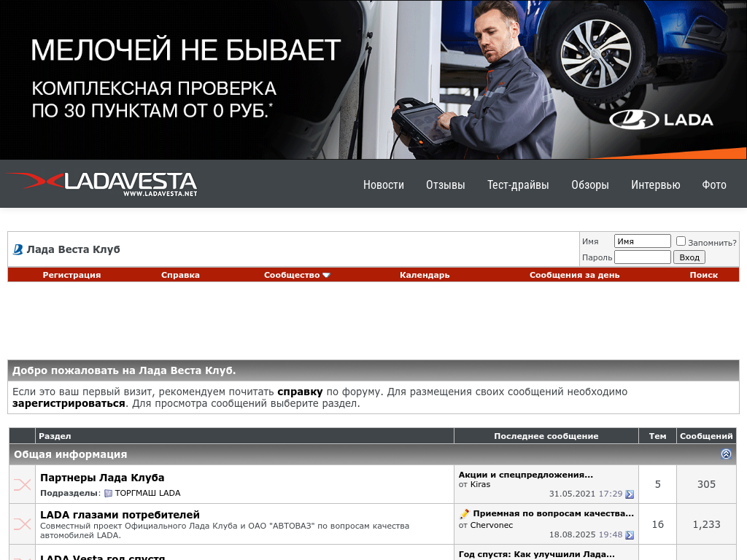
Task: Click the Вход login button
Action: pos(689,257)
